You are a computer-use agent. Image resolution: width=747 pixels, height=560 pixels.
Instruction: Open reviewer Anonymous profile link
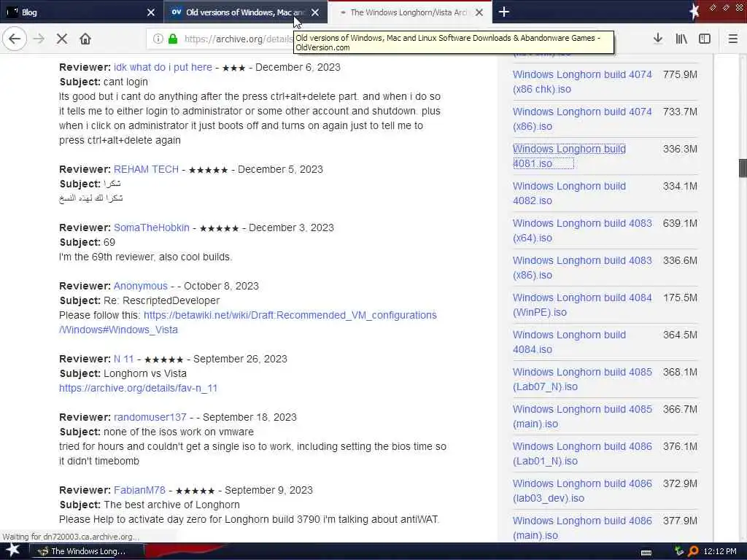(x=141, y=286)
